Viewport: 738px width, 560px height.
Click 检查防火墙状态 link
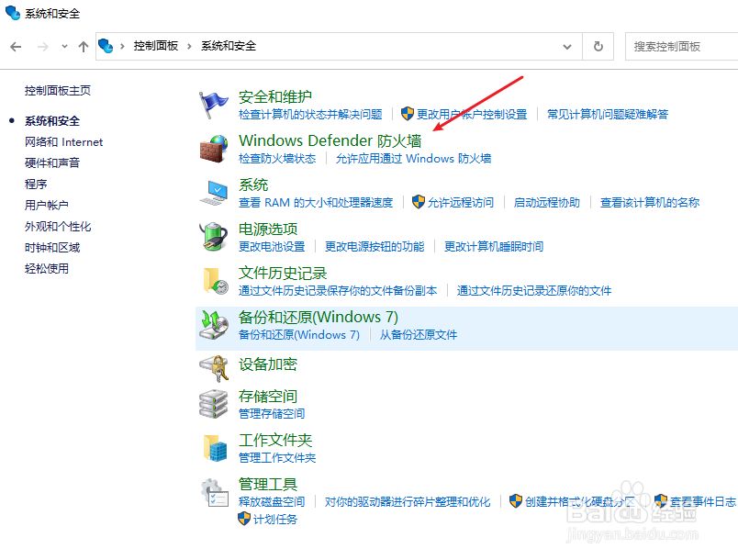tap(277, 159)
